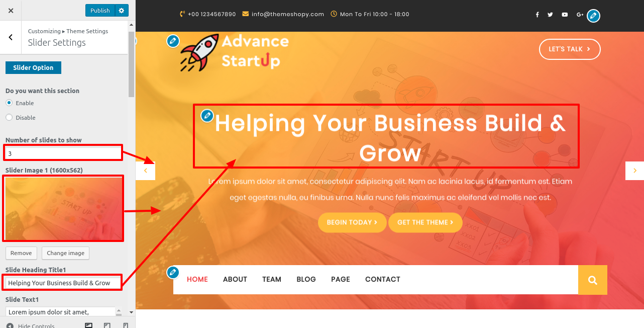This screenshot has width=644, height=328.
Task: Open the Google Plus social icon
Action: coord(580,15)
